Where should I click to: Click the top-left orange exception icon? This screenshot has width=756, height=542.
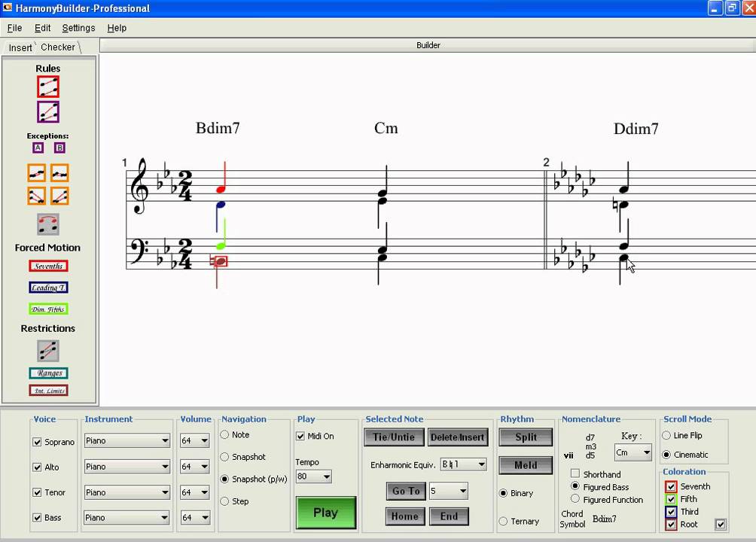pyautogui.click(x=37, y=173)
